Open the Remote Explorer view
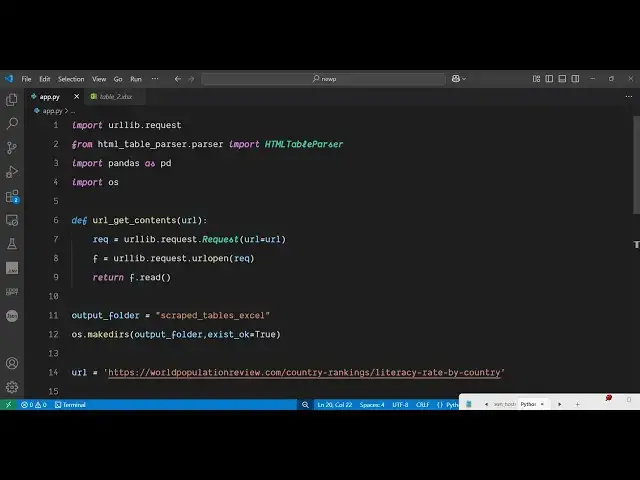The width and height of the screenshot is (640, 480). click(12, 220)
